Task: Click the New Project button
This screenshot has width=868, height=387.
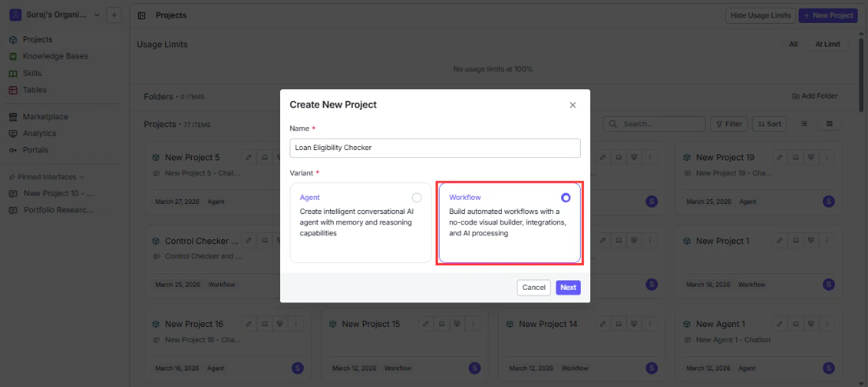Action: click(x=828, y=16)
